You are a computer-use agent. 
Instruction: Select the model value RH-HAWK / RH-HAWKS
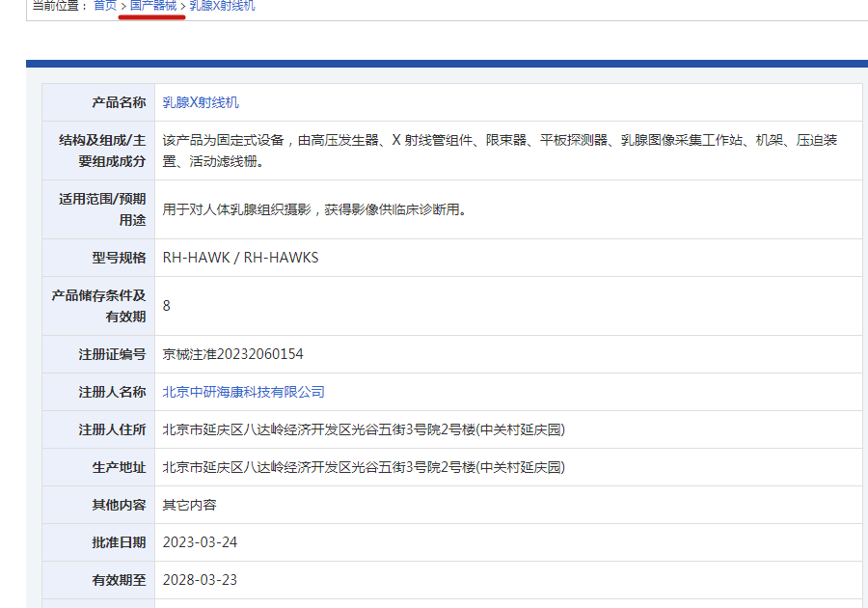coord(240,258)
